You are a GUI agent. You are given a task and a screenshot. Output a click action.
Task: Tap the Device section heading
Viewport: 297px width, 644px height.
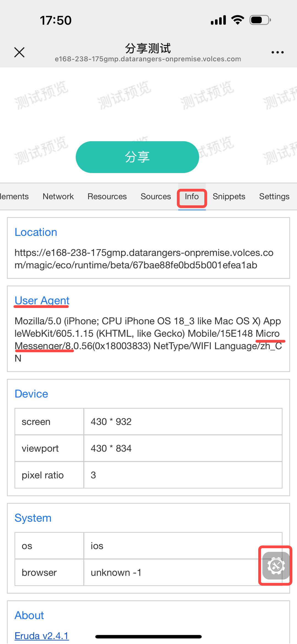tap(31, 394)
